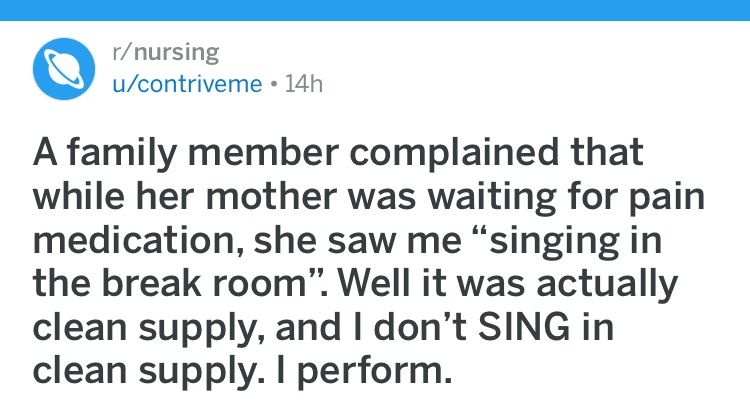Open the post via "A family member complained" line
Image resolution: width=750 pixels, height=418 pixels.
pos(338,153)
